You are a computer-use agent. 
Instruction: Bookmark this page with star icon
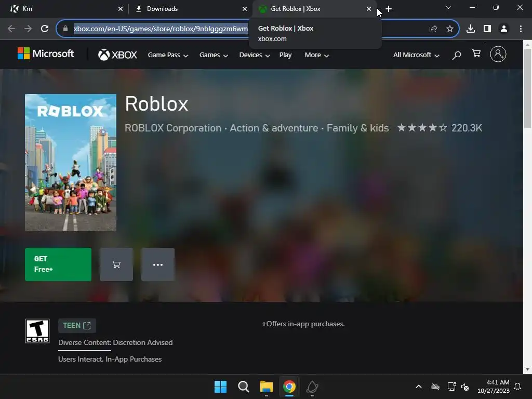450,29
